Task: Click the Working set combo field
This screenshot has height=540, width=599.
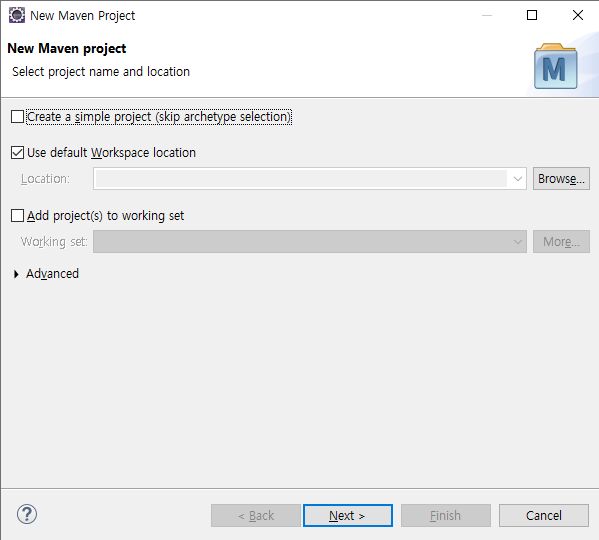Action: [x=310, y=241]
